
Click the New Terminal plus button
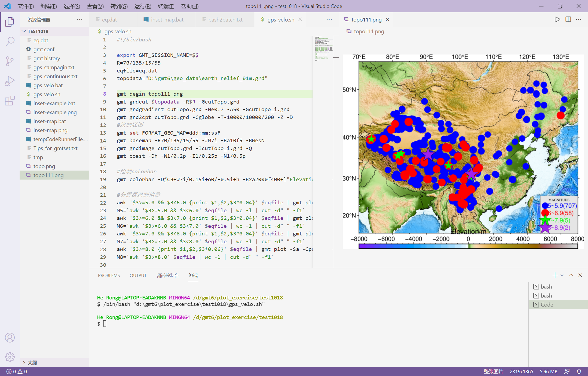[x=555, y=275]
